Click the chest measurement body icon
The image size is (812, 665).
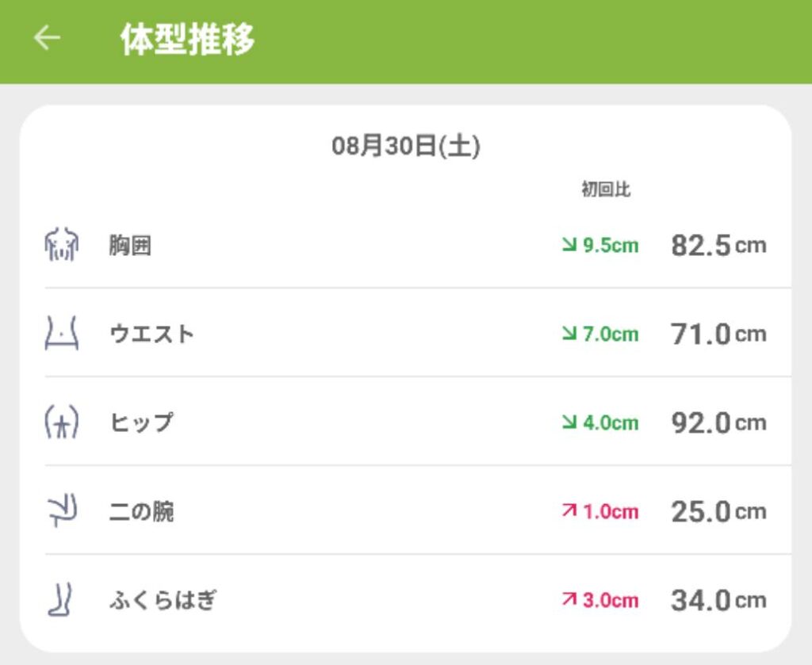coord(61,244)
